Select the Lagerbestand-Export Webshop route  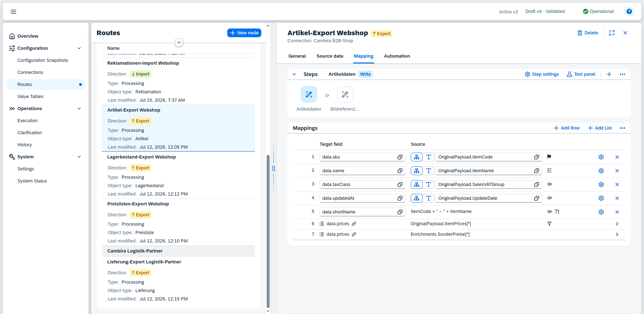178,175
